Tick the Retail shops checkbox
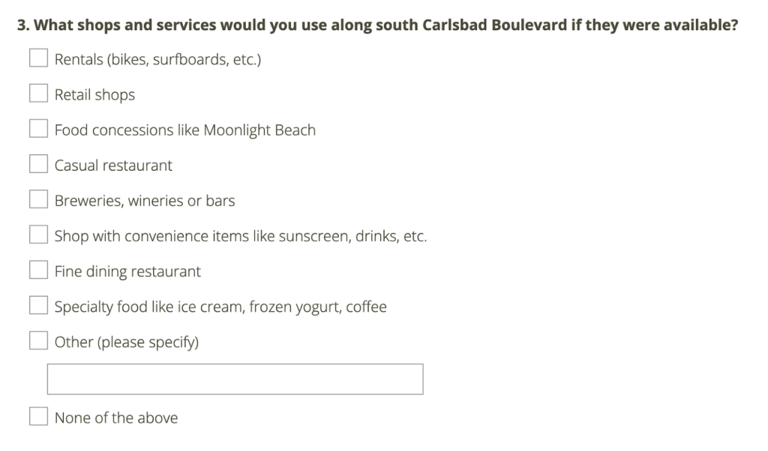 (38, 93)
